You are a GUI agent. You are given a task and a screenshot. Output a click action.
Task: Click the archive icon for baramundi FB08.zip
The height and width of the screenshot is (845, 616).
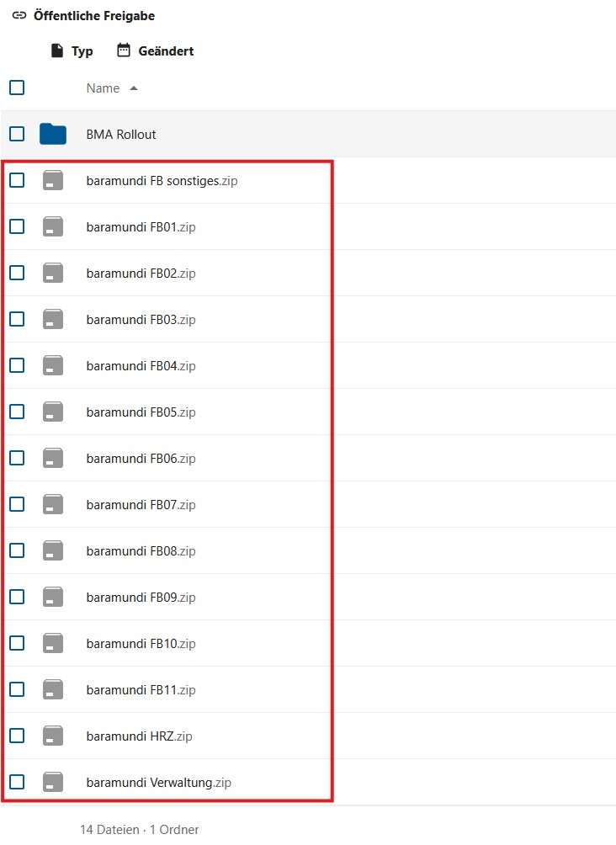tap(53, 550)
